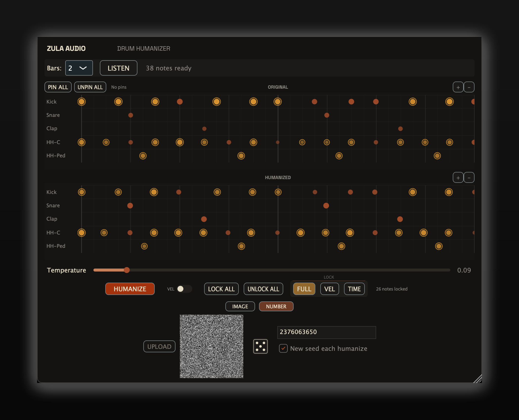Select FULL lock mode
This screenshot has width=519, height=420.
click(304, 289)
